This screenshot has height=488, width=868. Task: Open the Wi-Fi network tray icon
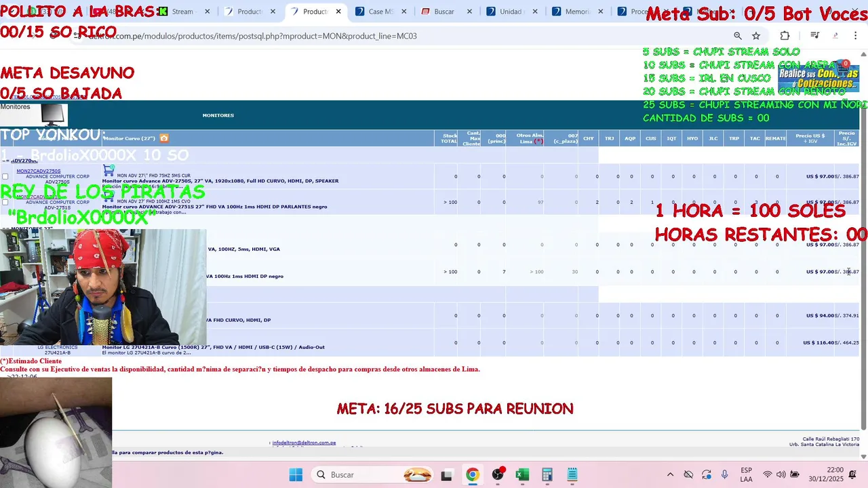(x=767, y=474)
